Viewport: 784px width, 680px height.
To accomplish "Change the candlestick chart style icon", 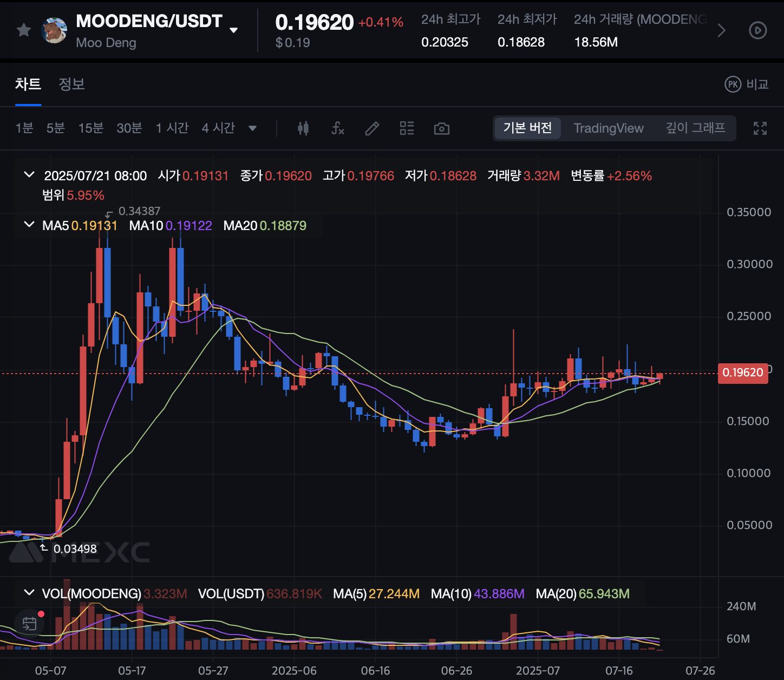I will click(x=303, y=128).
